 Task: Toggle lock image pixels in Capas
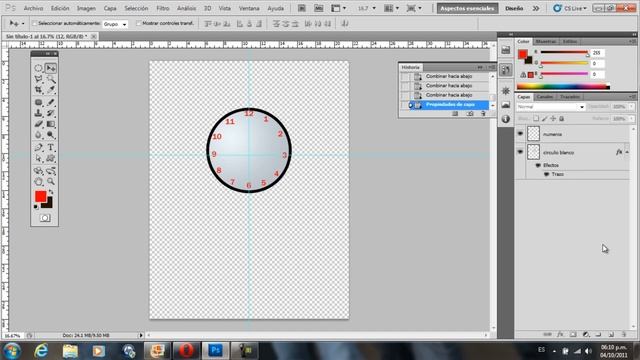[x=544, y=119]
